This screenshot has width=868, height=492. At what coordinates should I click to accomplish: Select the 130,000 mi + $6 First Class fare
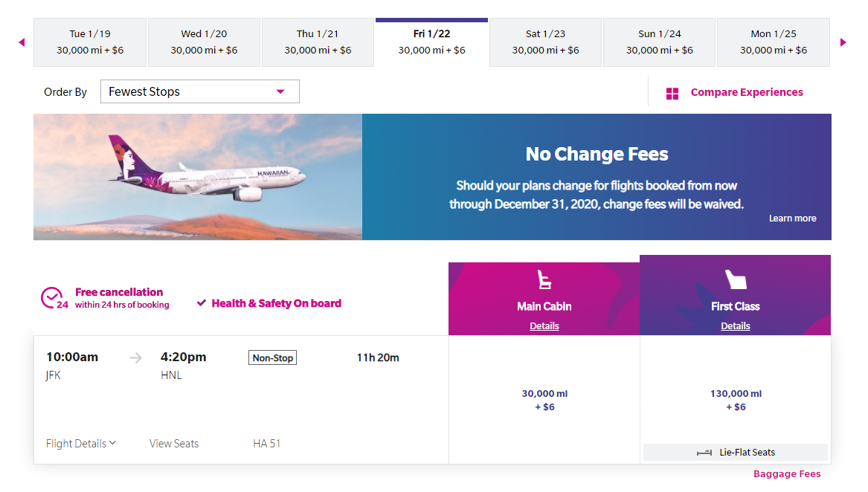[x=735, y=400]
